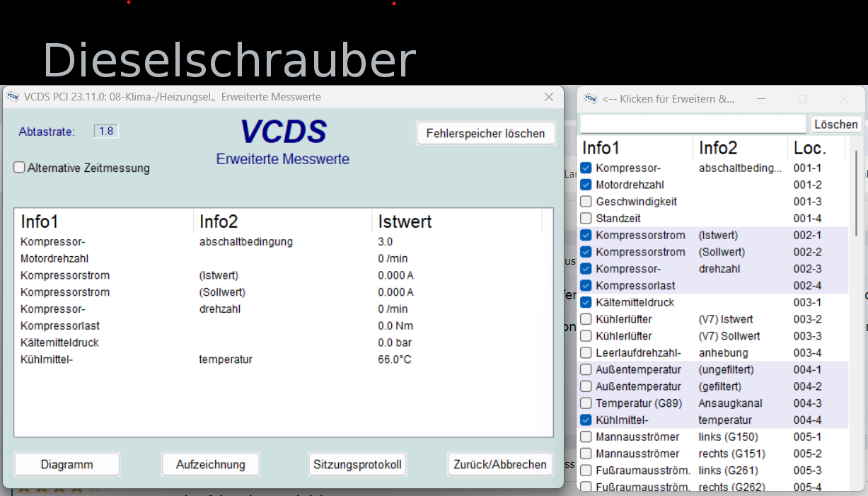868x496 pixels.
Task: Check Kühlerlüfter (V7) Istwert checkbox
Action: (586, 319)
